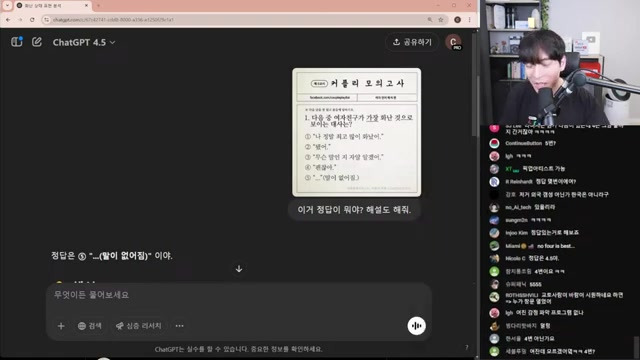Screen dimensions: 640x360
Task: Click the R Reinhardt chat avatar
Action: tap(494, 182)
